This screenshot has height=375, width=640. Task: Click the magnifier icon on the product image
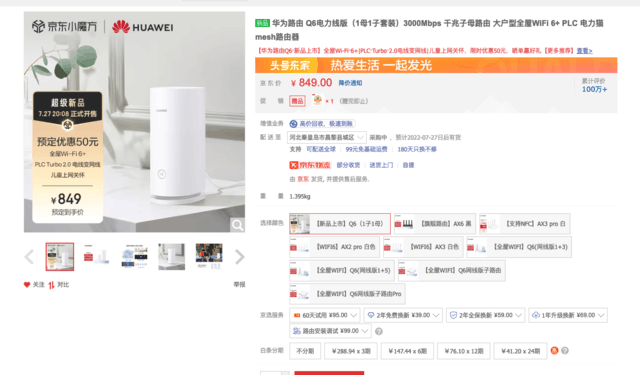tap(238, 225)
